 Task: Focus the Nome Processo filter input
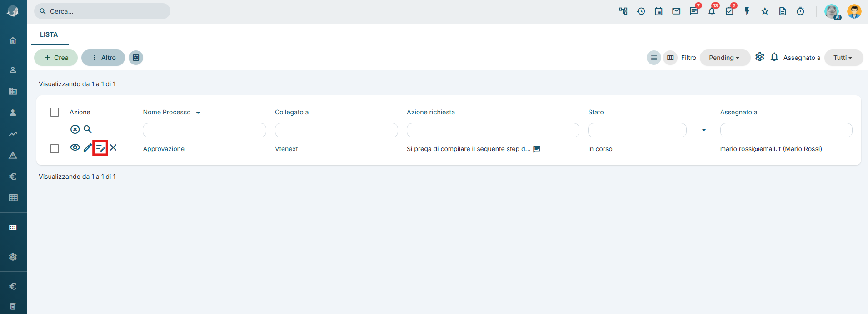coord(205,130)
